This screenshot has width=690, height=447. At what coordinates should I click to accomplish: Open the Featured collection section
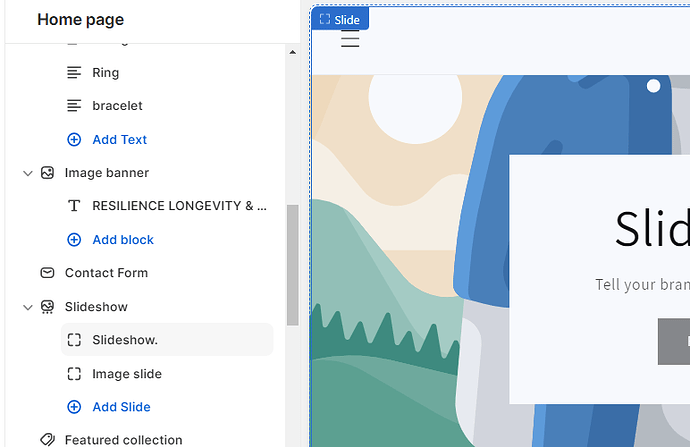(123, 440)
